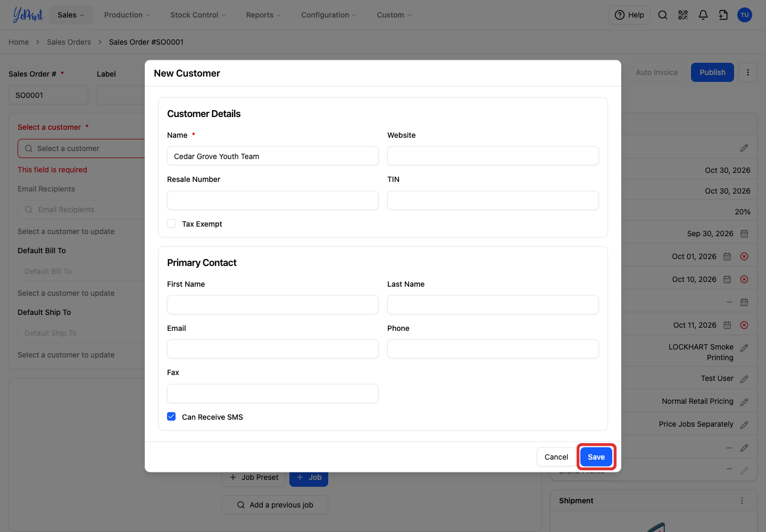Screen dimensions: 766x532
Task: Click the three-dot menu beside Publish
Action: coord(748,72)
